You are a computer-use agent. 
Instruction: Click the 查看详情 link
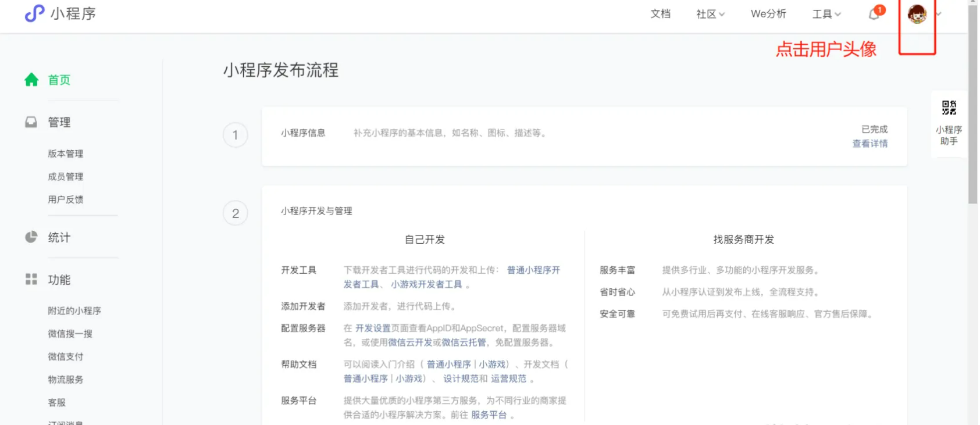coord(869,144)
